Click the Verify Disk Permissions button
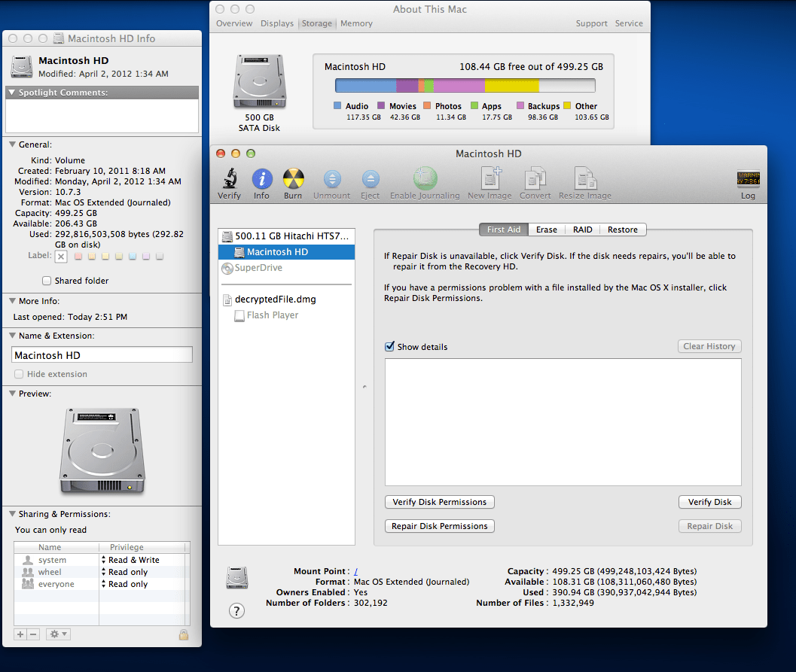 (439, 502)
